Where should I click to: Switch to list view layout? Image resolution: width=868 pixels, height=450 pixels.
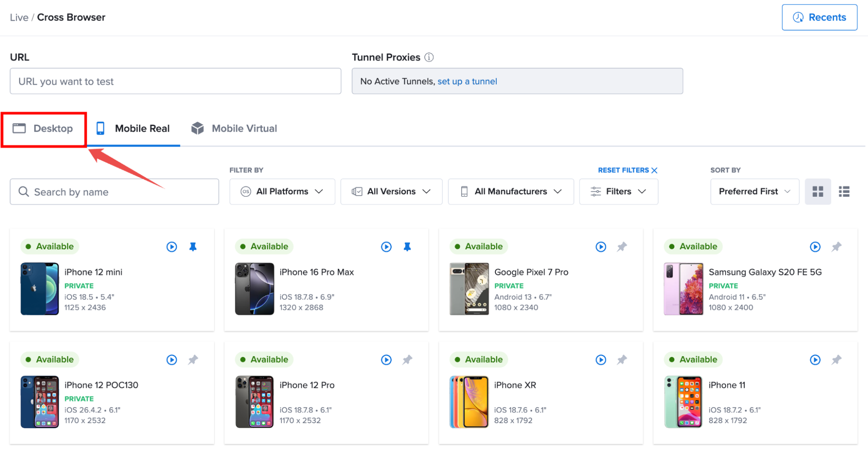(844, 192)
